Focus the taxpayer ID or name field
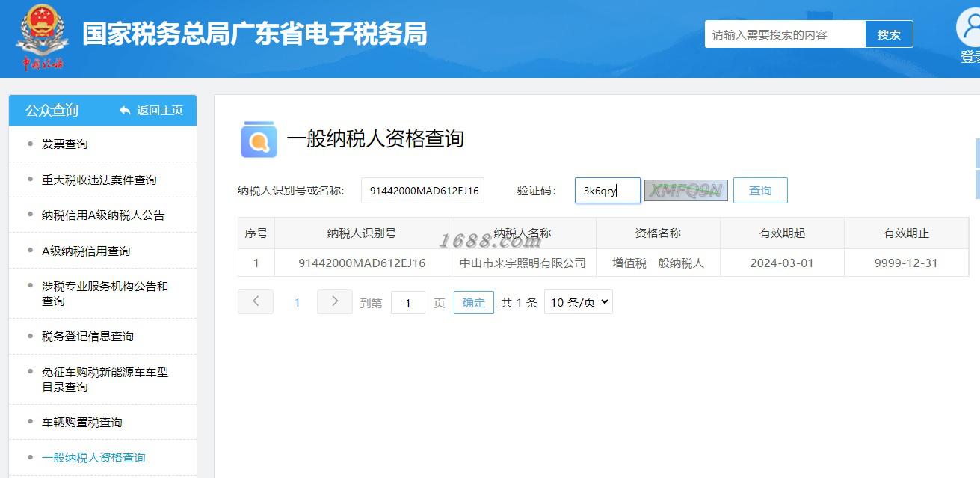Image resolution: width=980 pixels, height=478 pixels. (x=423, y=191)
